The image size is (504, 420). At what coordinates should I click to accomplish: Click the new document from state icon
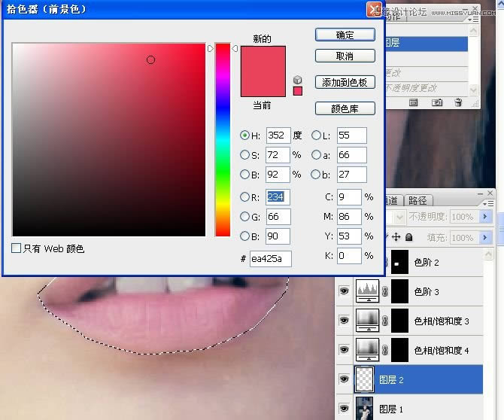pos(413,102)
